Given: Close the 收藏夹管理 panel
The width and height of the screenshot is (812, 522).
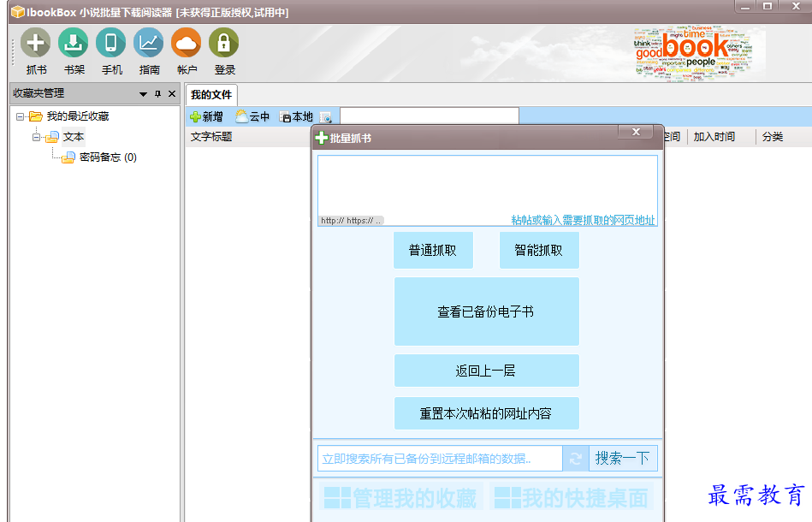Looking at the screenshot, I should click(172, 94).
